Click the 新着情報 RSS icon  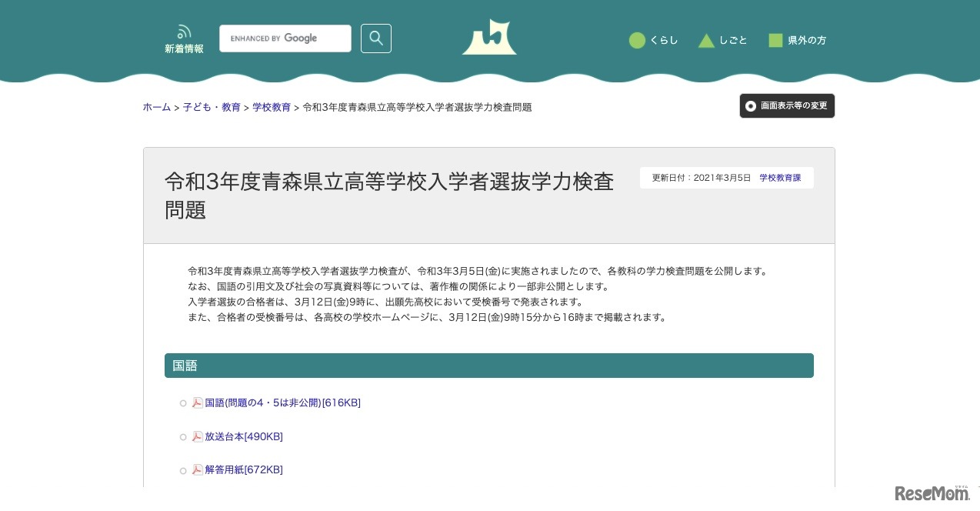pyautogui.click(x=184, y=32)
